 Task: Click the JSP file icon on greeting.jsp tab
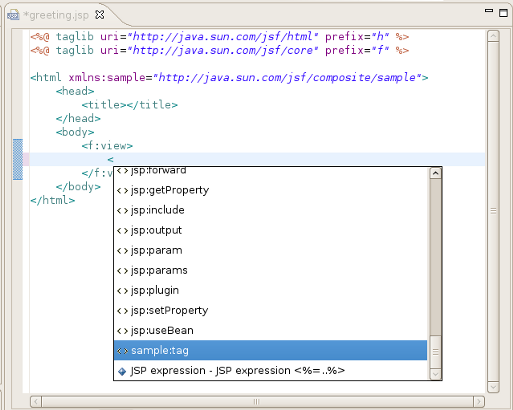click(13, 15)
